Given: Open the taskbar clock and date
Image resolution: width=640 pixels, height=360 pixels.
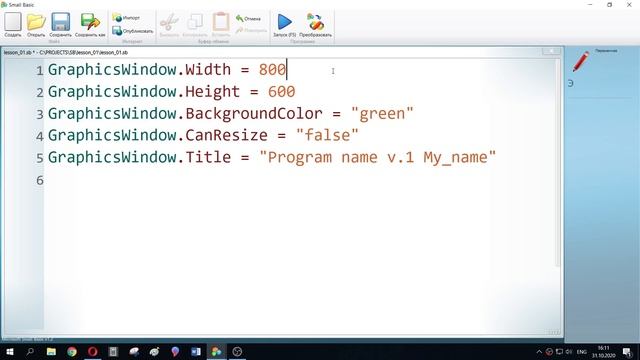Looking at the screenshot, I should (604, 351).
